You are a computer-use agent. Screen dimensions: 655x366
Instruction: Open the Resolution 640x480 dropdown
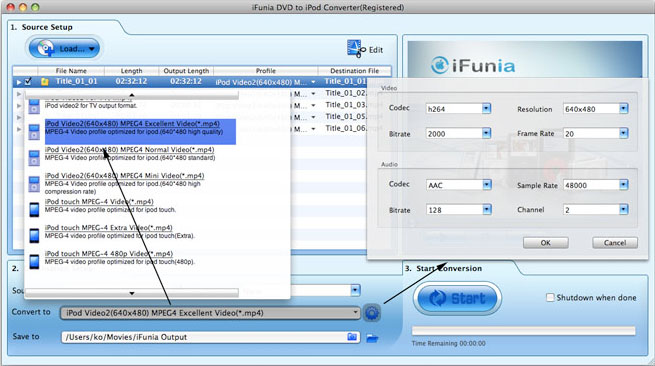(623, 109)
